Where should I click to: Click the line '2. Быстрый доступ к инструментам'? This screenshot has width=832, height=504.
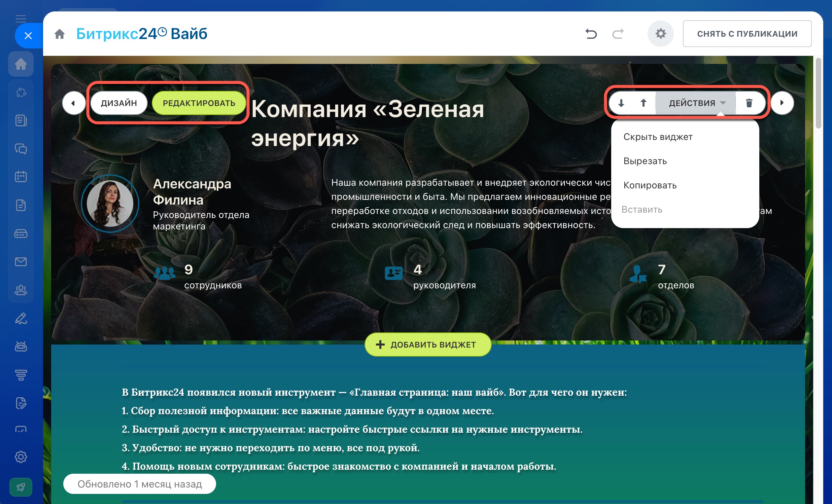[x=352, y=429]
